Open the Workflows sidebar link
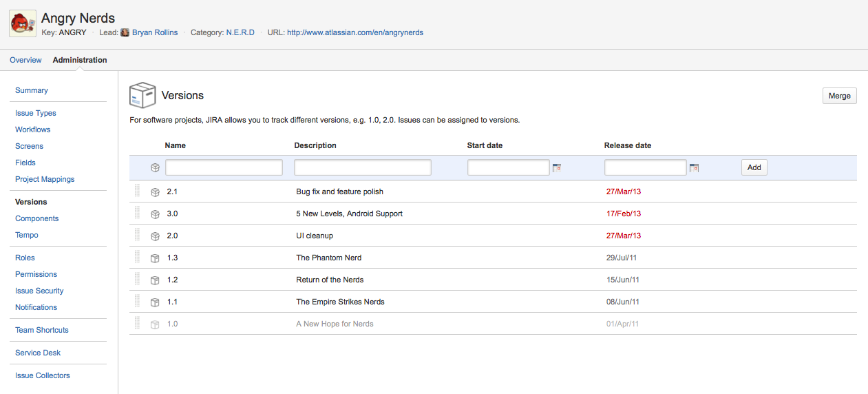This screenshot has height=394, width=868. coord(33,129)
